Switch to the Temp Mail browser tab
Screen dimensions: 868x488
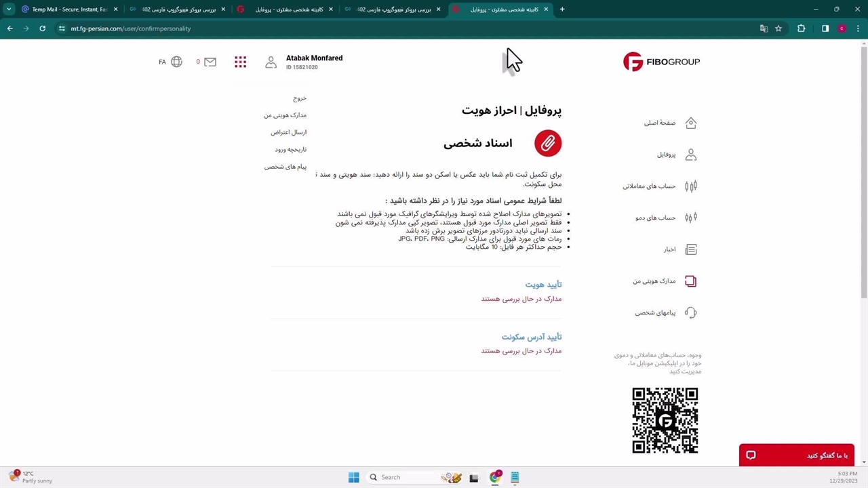(x=68, y=9)
